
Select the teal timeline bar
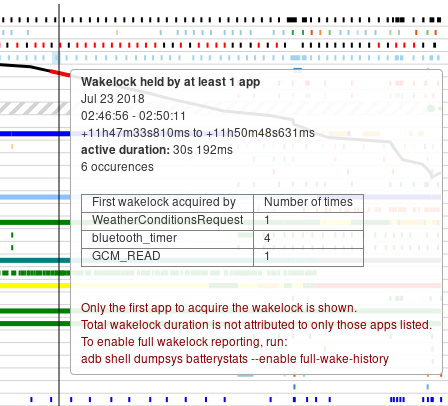point(35,260)
